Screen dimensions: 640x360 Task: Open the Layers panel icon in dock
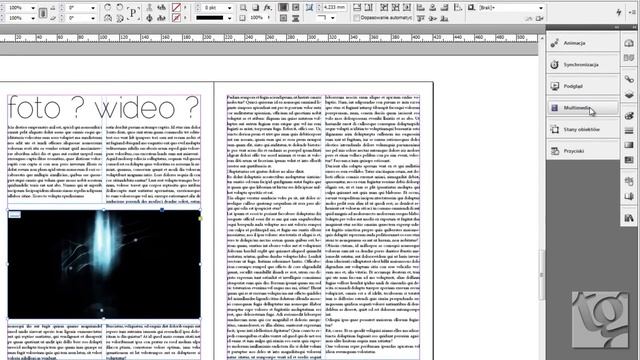629,95
